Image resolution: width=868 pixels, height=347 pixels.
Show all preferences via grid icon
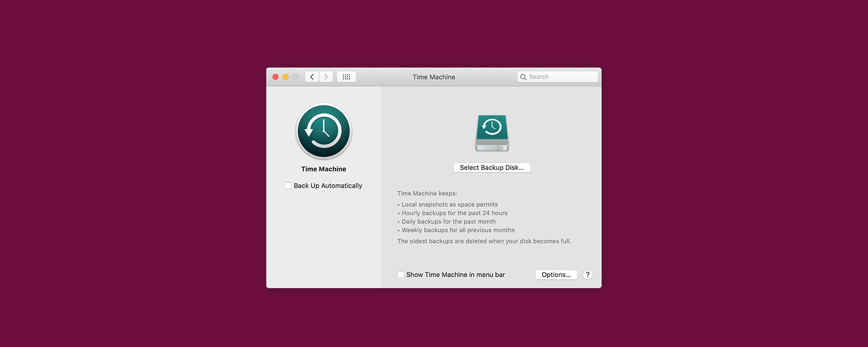(346, 77)
